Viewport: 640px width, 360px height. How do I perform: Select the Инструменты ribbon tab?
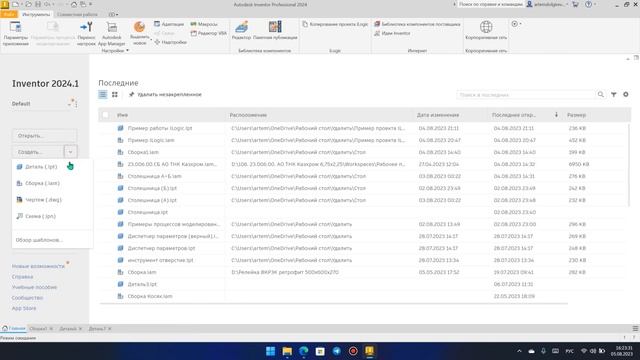point(36,14)
